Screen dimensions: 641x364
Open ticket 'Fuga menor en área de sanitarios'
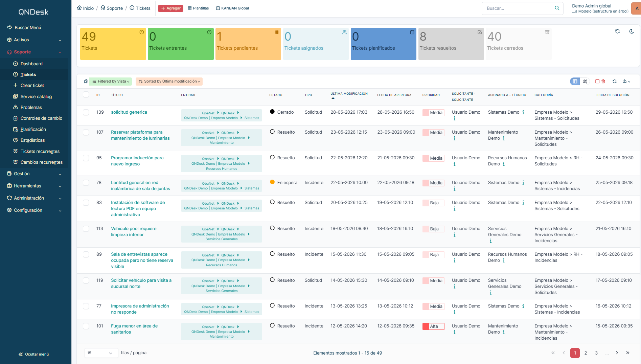134,329
